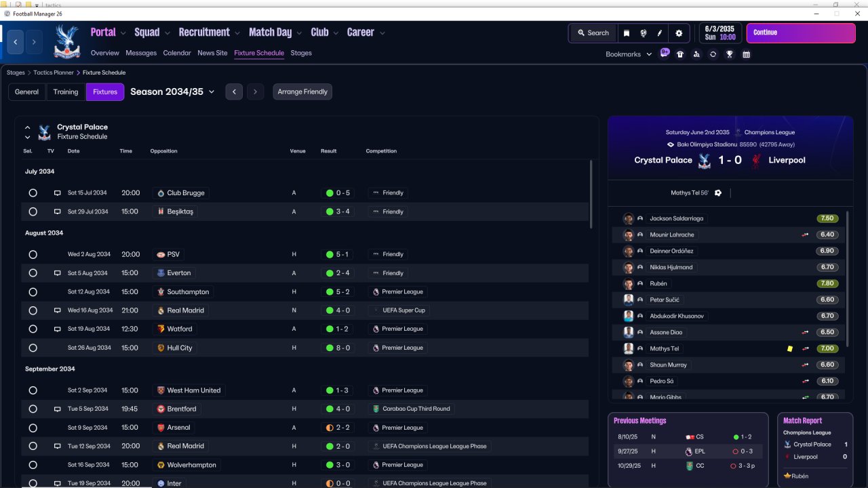Click the Crystal Palace crest in fixture panel header

tap(44, 131)
